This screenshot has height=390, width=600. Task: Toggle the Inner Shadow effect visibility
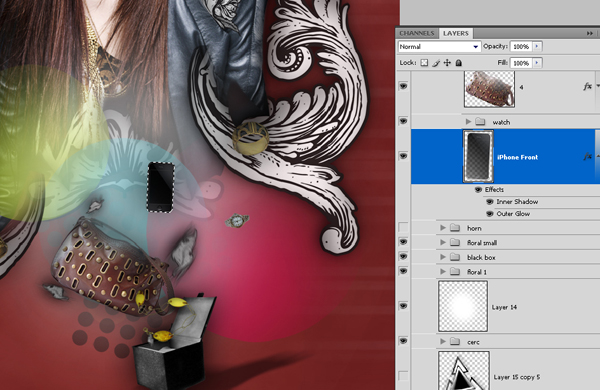[489, 202]
